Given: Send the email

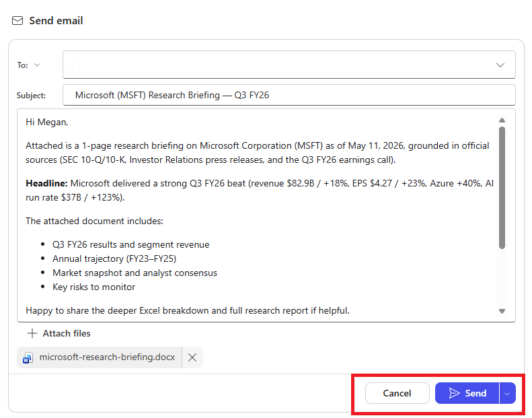Looking at the screenshot, I should [467, 393].
